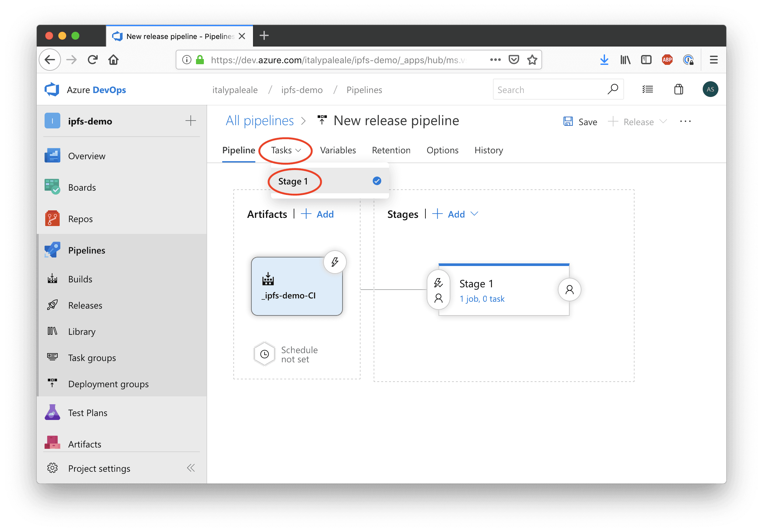Select Stage 1 in the Tasks menu
The width and height of the screenshot is (763, 532).
tap(330, 181)
